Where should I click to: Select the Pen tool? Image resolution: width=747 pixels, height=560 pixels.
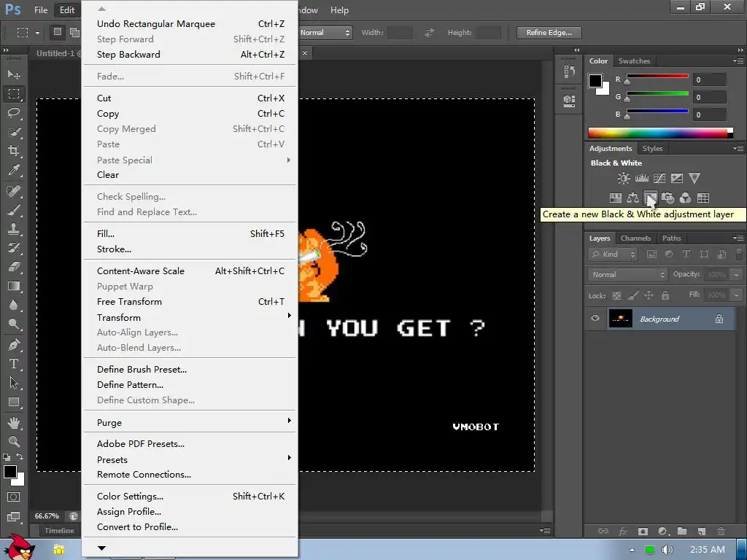14,345
